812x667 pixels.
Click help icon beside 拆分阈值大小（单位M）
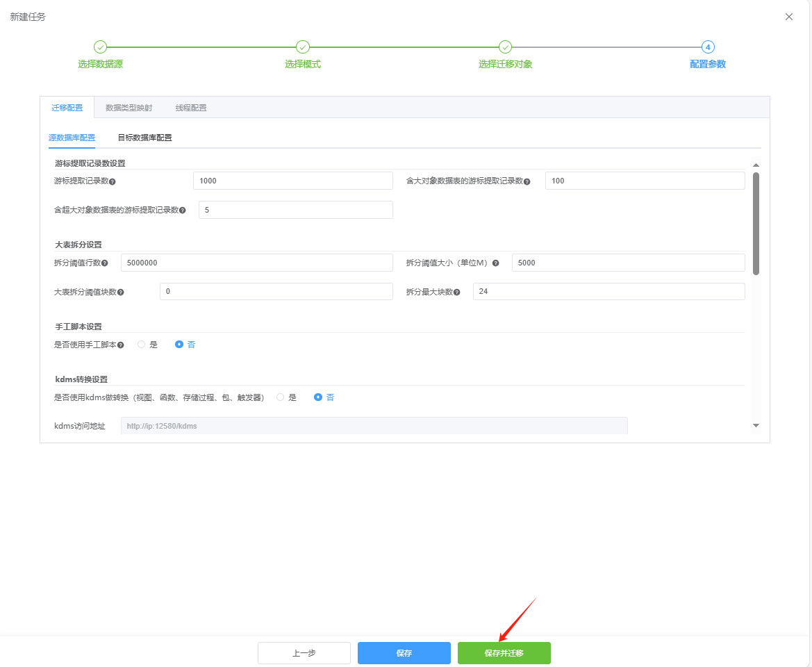pyautogui.click(x=495, y=263)
